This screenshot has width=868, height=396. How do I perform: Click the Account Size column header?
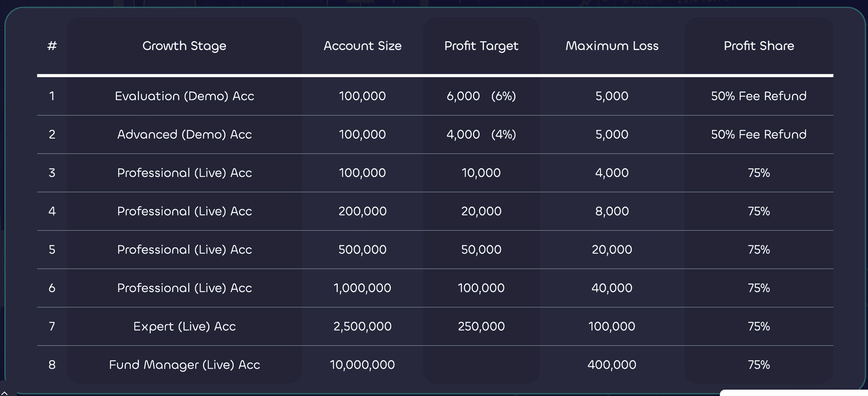[x=362, y=46]
